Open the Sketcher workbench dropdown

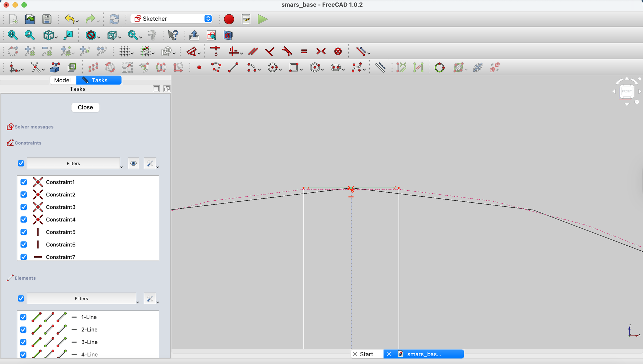click(171, 19)
